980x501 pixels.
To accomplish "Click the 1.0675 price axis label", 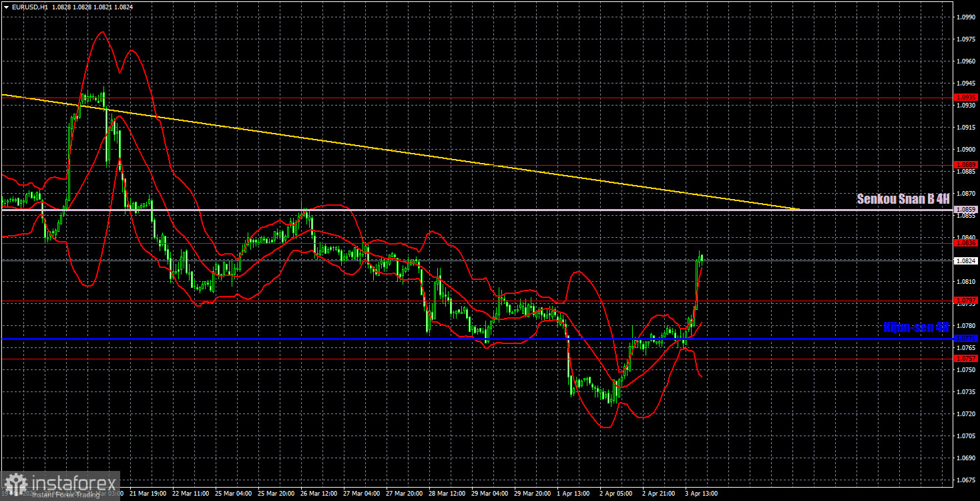I will (x=965, y=480).
